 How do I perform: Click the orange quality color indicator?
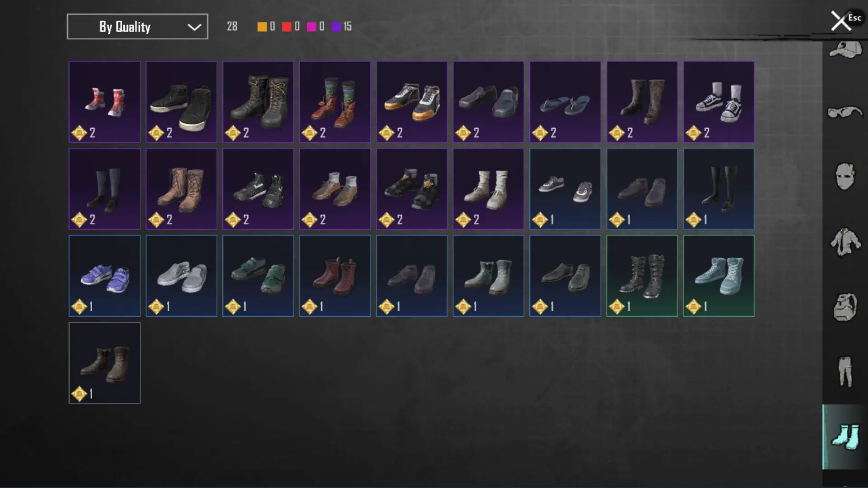click(262, 27)
